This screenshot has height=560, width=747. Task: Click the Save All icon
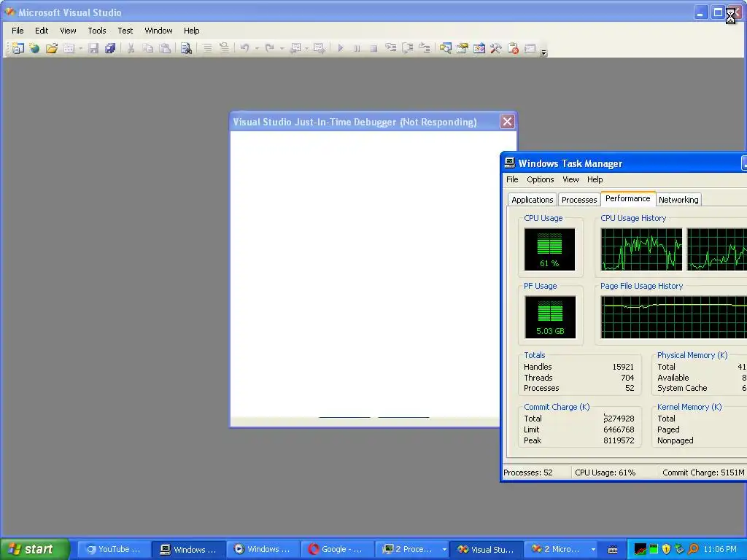pyautogui.click(x=110, y=48)
